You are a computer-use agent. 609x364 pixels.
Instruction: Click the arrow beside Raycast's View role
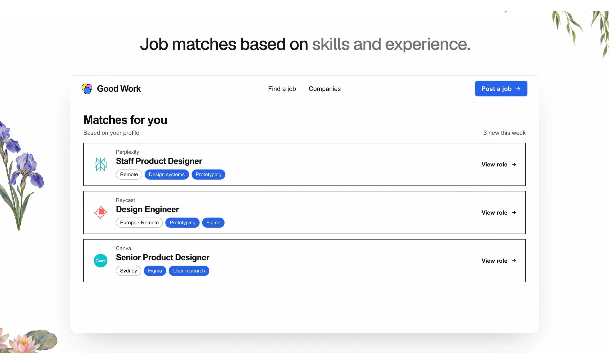[x=514, y=212]
